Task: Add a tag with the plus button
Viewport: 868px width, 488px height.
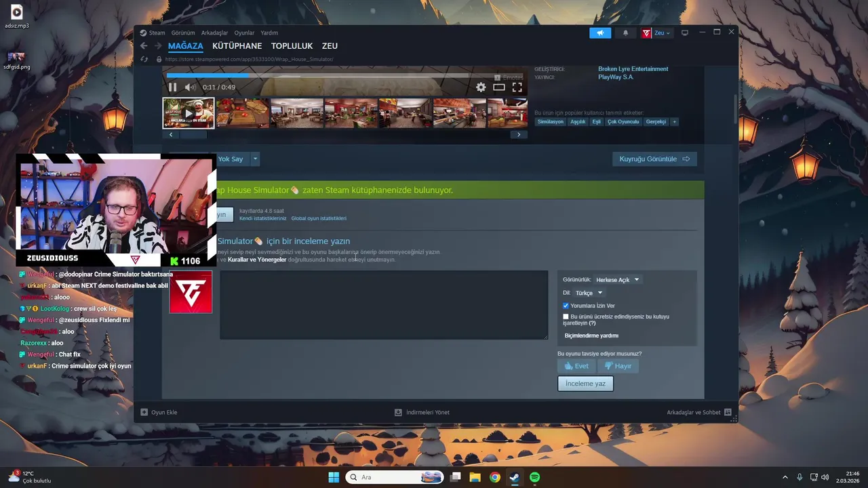Action: coord(674,122)
